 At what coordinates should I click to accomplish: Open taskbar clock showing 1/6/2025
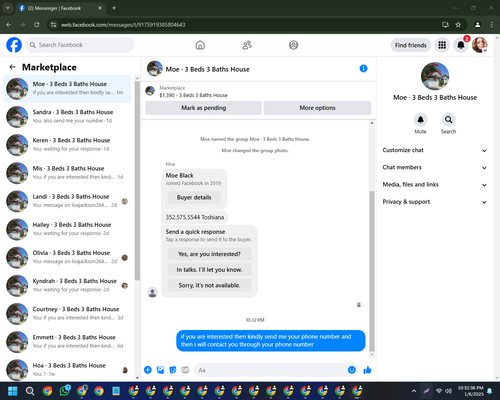[x=470, y=391]
